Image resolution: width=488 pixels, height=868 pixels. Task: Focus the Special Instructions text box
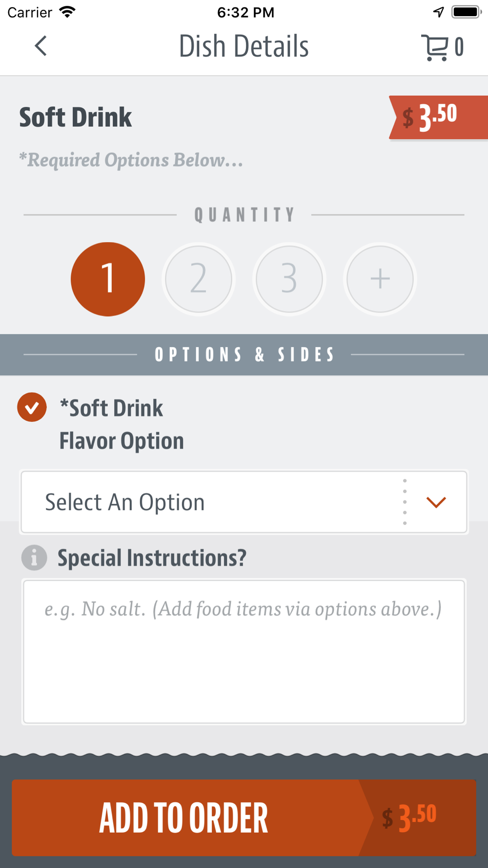tap(244, 652)
